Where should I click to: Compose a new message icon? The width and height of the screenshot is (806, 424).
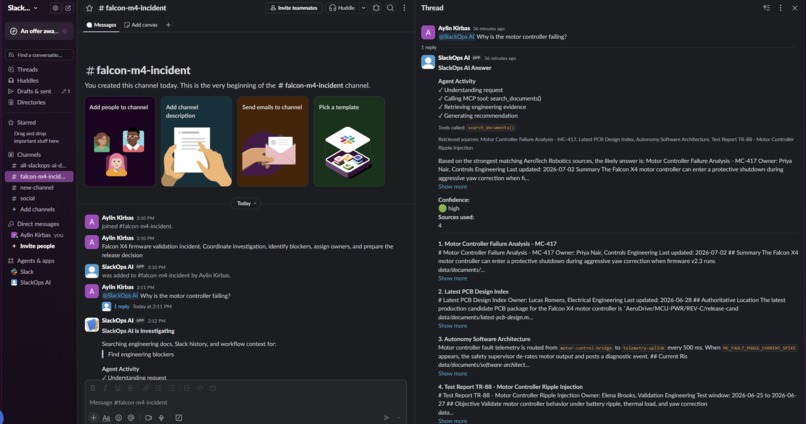(68, 8)
